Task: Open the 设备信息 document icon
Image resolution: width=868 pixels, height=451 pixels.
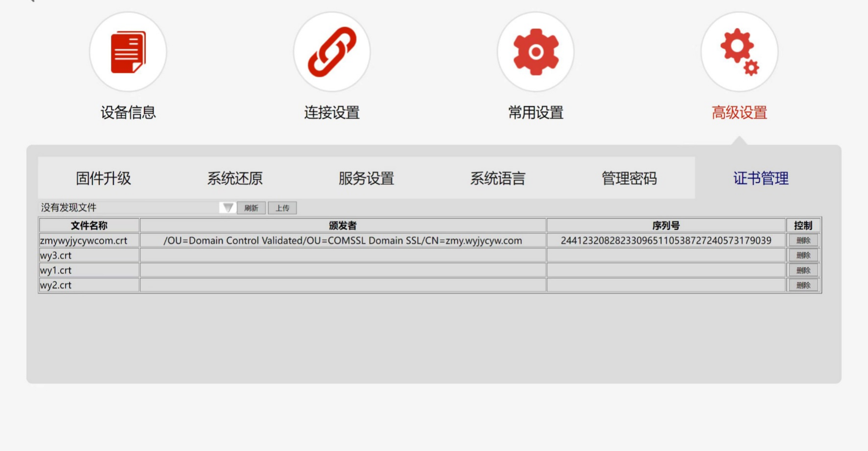Action: (x=128, y=52)
